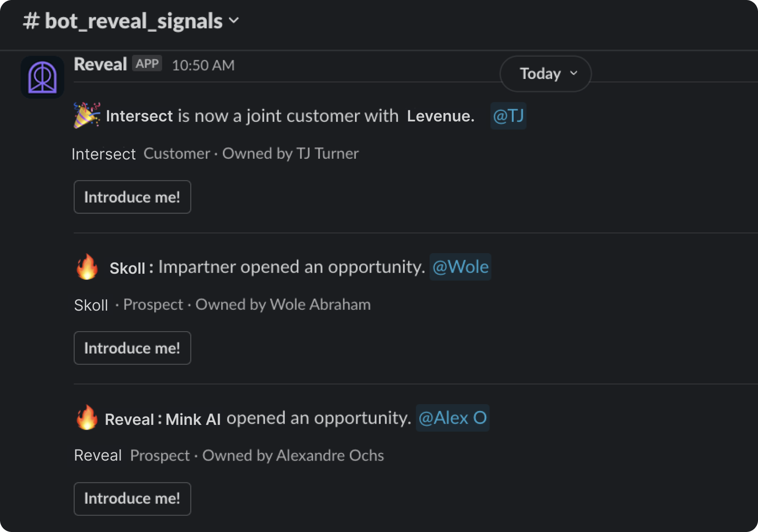
Task: Open the Today date dropdown
Action: pyautogui.click(x=545, y=74)
